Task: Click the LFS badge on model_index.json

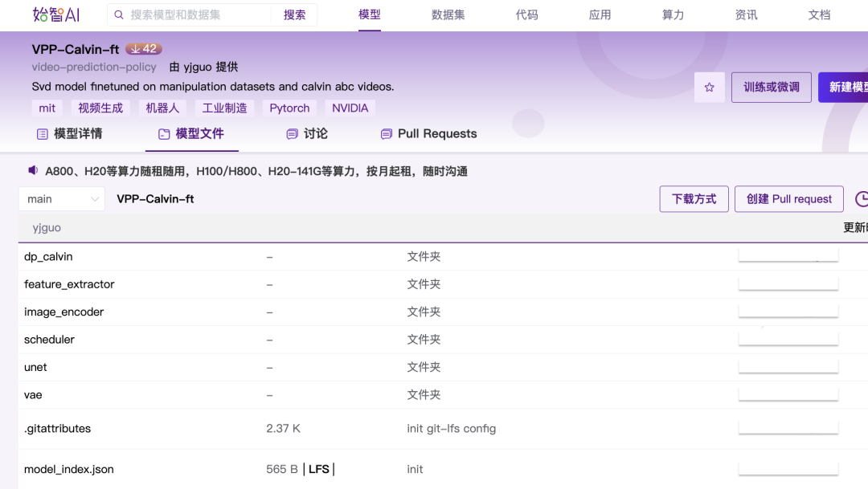Action: [319, 469]
